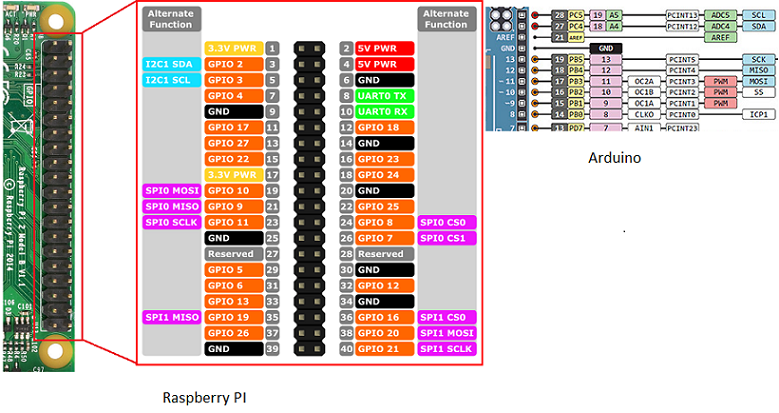The height and width of the screenshot is (413, 779).
Task: Click the GPIO 21 label
Action: [x=385, y=349]
